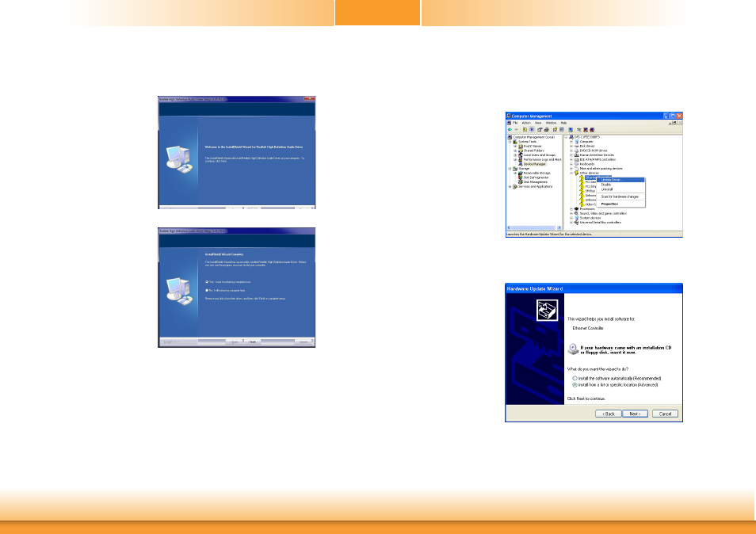The width and height of the screenshot is (756, 534).
Task: Select Local Users and Groups tree item
Action: coord(540,155)
